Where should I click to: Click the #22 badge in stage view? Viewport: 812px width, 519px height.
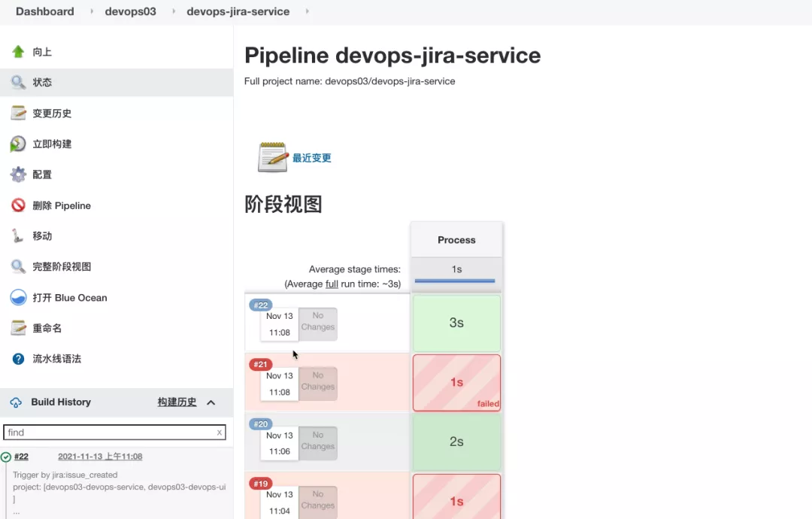tap(260, 305)
